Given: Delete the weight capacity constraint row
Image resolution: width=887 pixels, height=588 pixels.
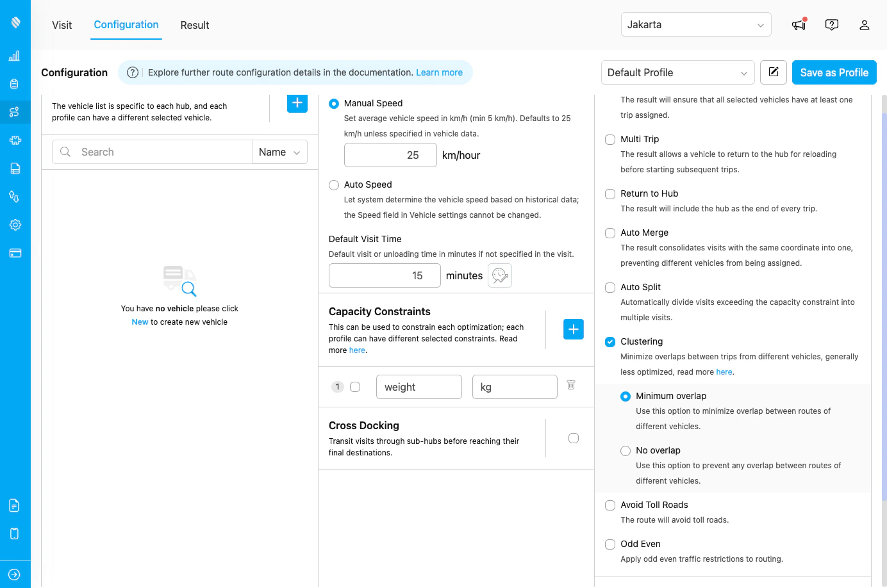Looking at the screenshot, I should 571,384.
